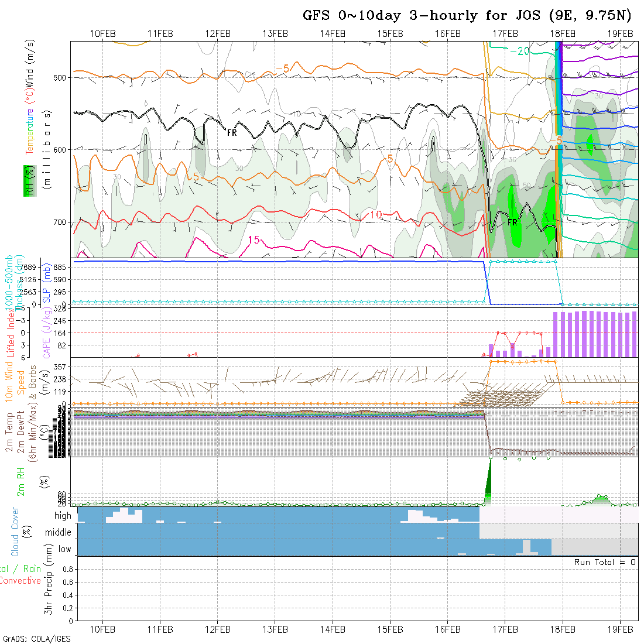
Task: Click the 17FEB date label above the wind panel
Action: pyautogui.click(x=505, y=34)
